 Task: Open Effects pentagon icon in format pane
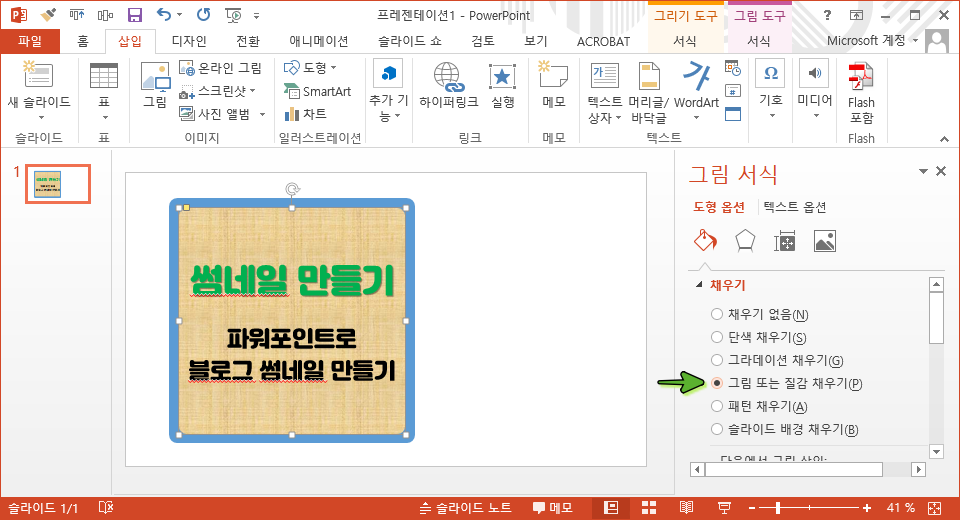744,241
